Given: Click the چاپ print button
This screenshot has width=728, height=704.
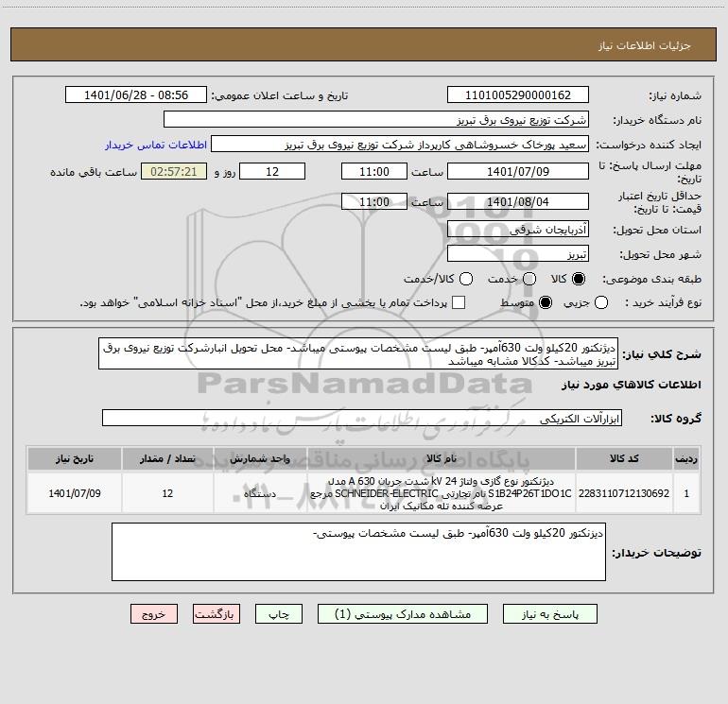Looking at the screenshot, I should 279,614.
